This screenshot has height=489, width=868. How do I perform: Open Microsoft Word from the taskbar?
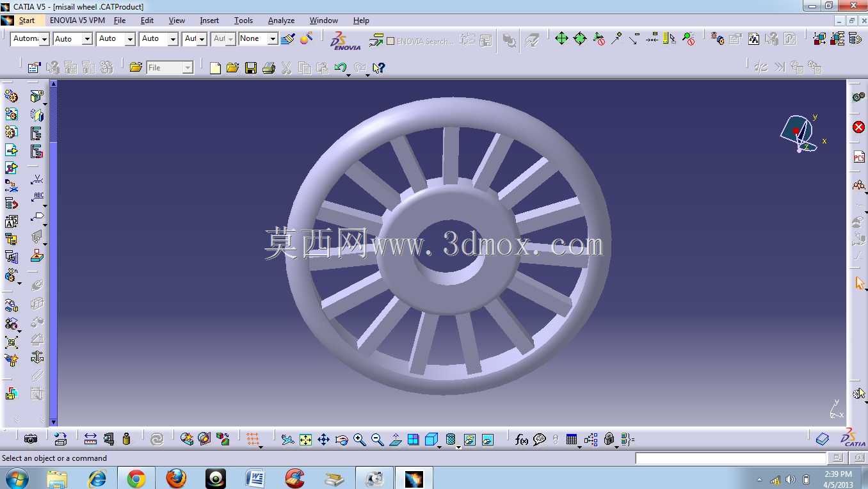(x=255, y=478)
